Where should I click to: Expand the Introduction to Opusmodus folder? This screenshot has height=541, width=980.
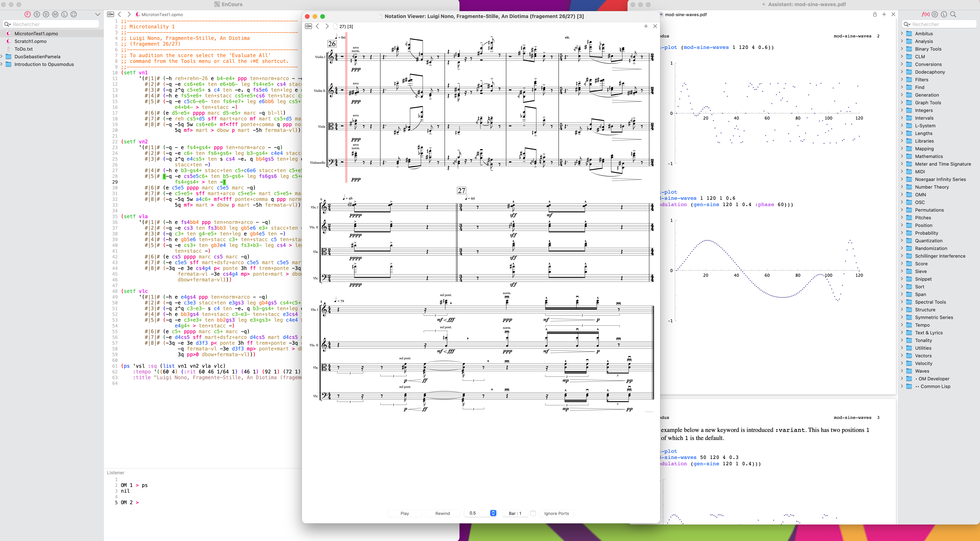(2, 64)
